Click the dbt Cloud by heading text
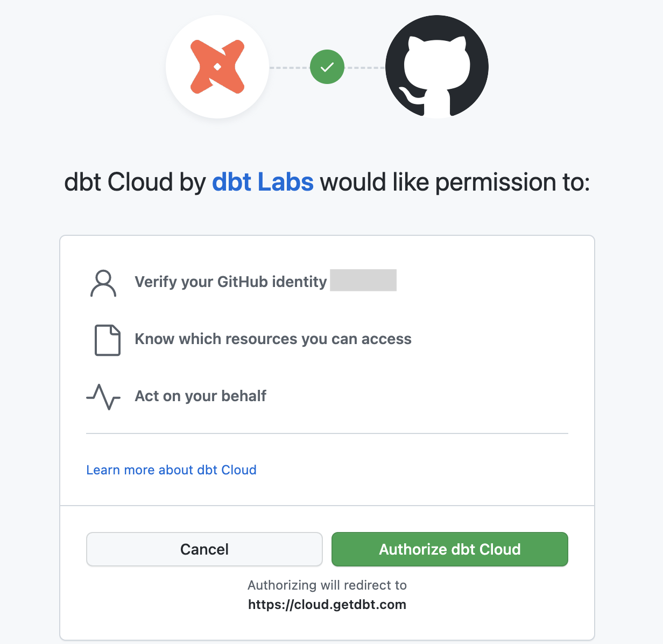 [x=135, y=182]
